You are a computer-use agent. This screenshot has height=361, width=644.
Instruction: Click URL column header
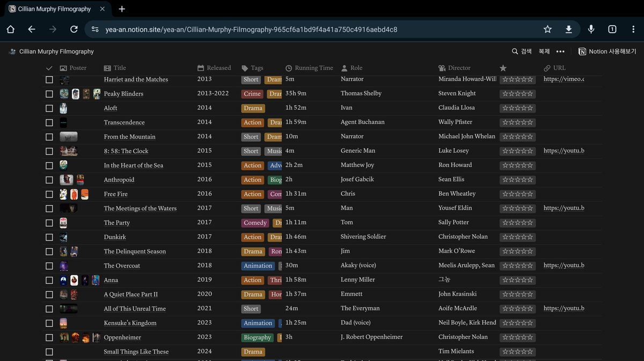click(555, 68)
